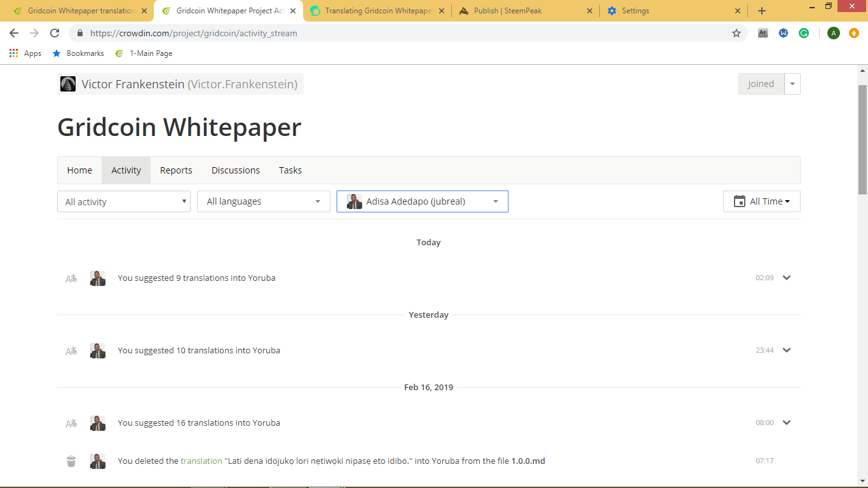This screenshot has width=868, height=488.
Task: Open the All Time date range dropdown
Action: point(762,201)
